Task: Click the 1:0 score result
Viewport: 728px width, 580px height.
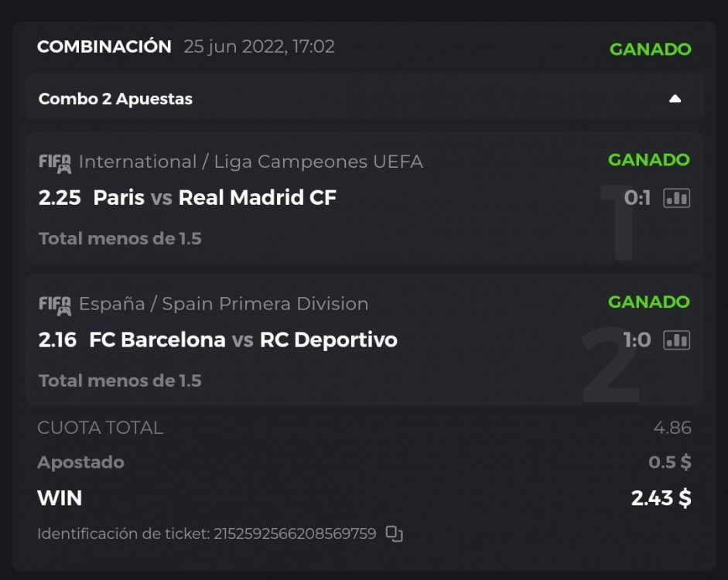Action: (637, 340)
